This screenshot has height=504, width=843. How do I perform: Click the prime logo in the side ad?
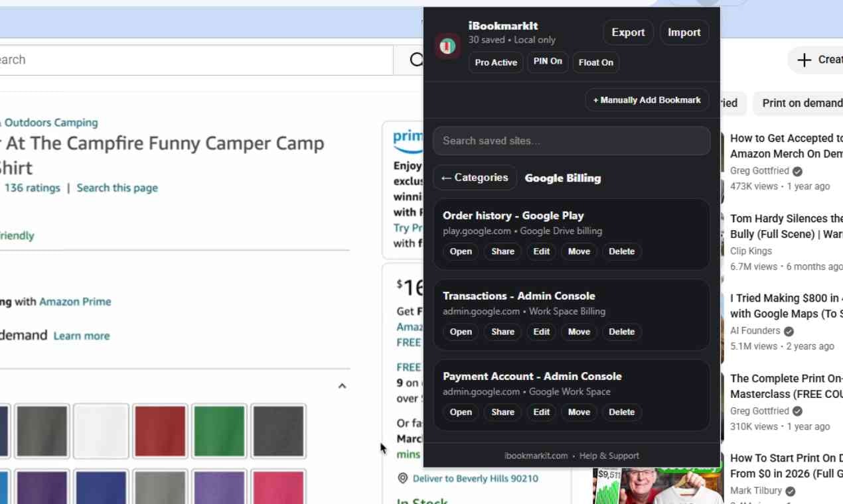click(x=408, y=137)
